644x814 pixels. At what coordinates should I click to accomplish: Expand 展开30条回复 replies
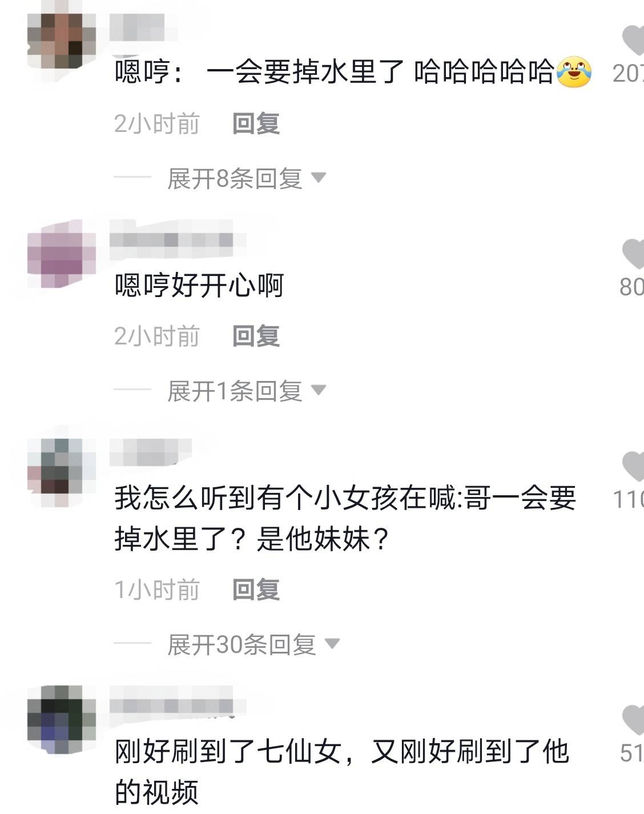coord(253,645)
